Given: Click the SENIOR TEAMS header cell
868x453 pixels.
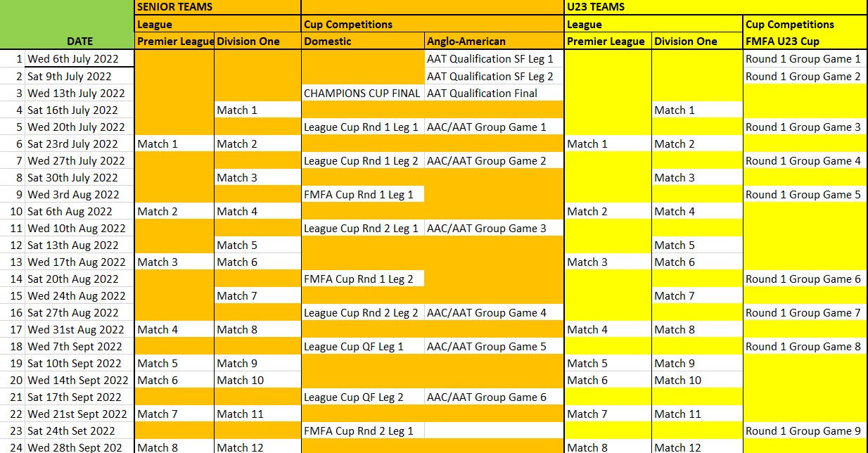Looking at the screenshot, I should click(217, 7).
